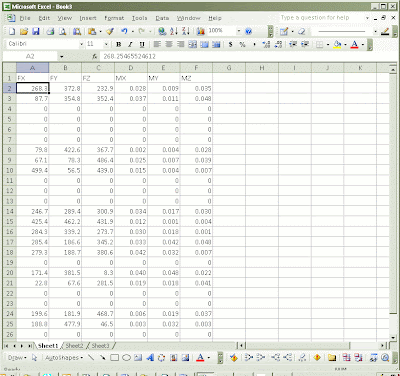Center cell text horizontally

[x=169, y=44]
